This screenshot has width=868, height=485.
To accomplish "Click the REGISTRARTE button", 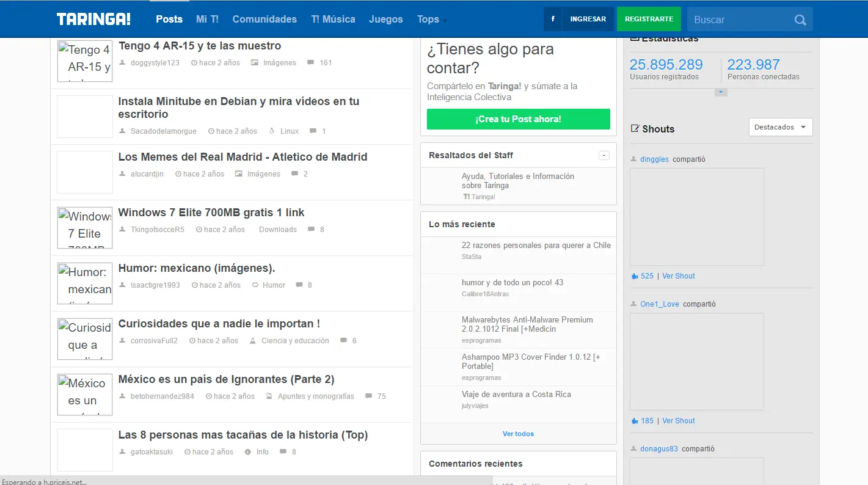I will 649,19.
